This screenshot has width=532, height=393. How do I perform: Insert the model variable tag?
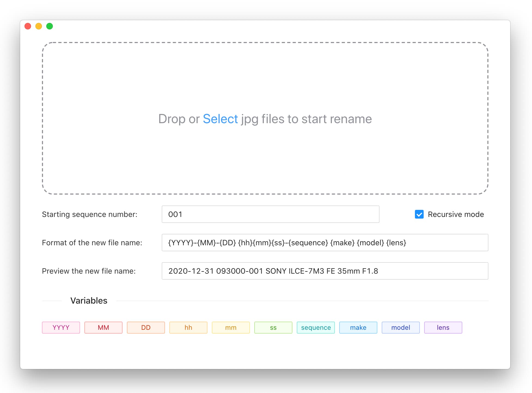coord(401,327)
